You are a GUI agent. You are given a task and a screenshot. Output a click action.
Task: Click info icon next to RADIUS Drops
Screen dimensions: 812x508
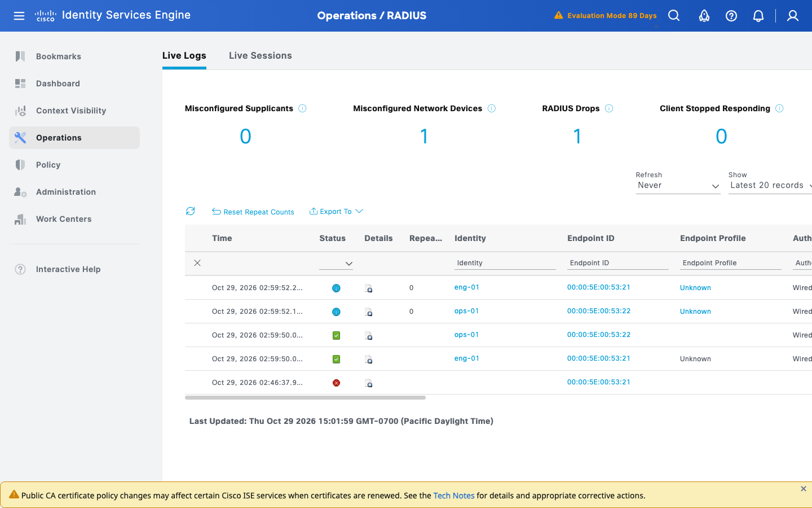(609, 108)
